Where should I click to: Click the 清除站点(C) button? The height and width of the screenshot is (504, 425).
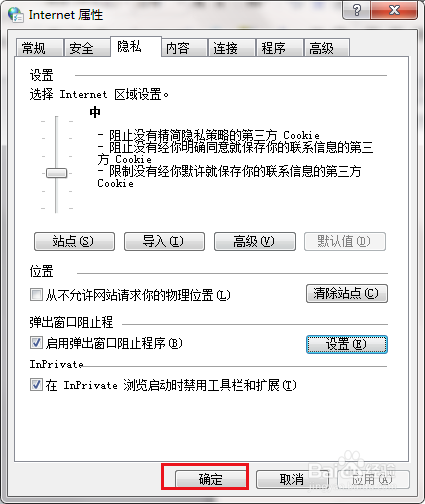click(x=347, y=293)
